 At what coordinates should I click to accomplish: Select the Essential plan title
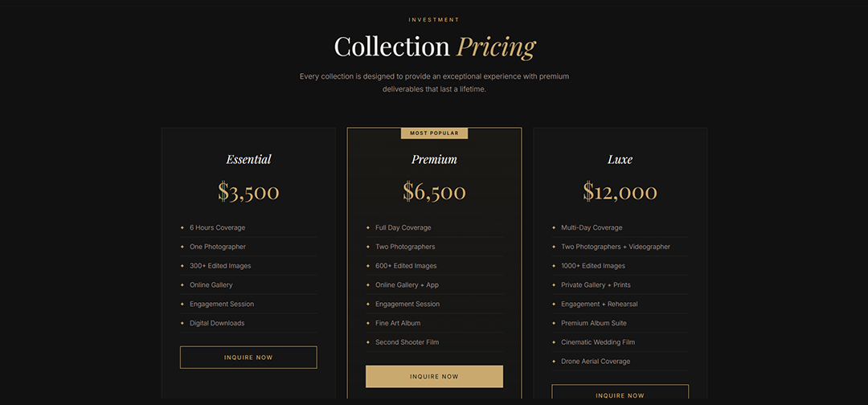[x=248, y=159]
